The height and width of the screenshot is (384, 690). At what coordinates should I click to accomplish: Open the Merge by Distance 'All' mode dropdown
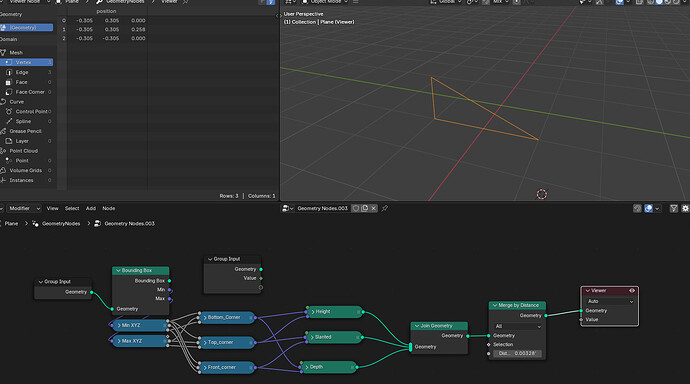tap(518, 326)
